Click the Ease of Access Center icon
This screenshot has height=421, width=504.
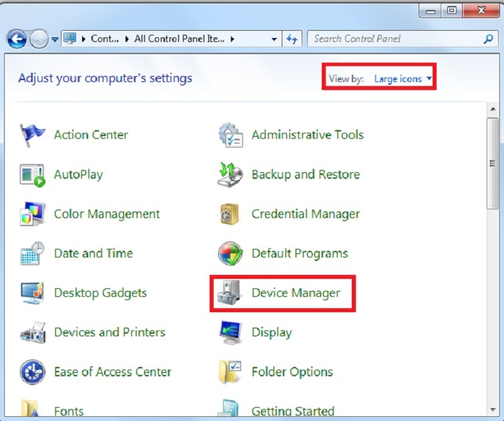(x=32, y=372)
